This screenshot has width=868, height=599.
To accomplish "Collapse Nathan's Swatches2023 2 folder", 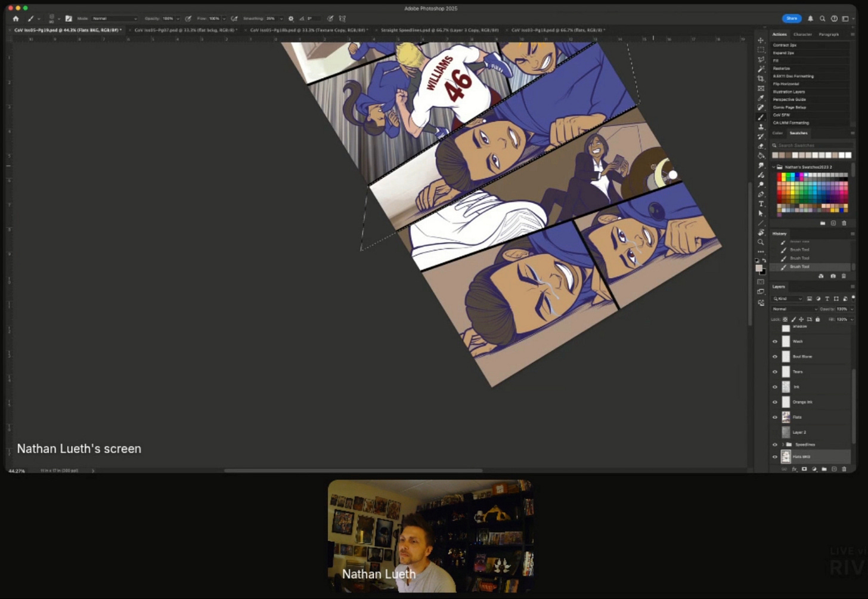I will 773,167.
